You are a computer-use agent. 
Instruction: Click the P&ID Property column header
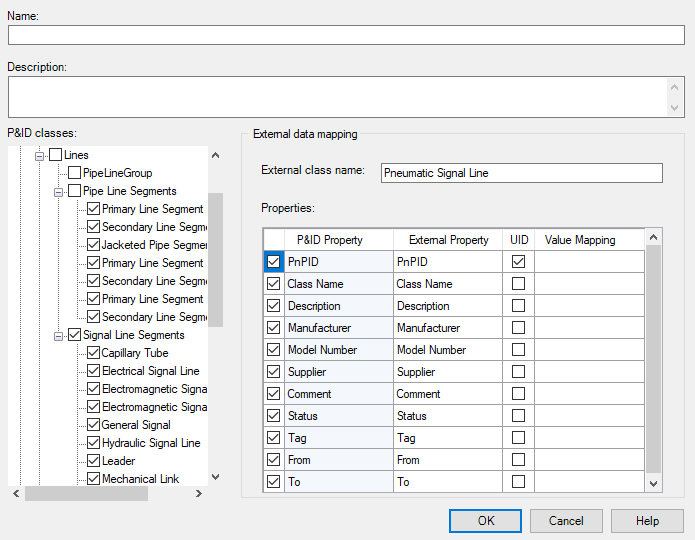[x=330, y=240]
